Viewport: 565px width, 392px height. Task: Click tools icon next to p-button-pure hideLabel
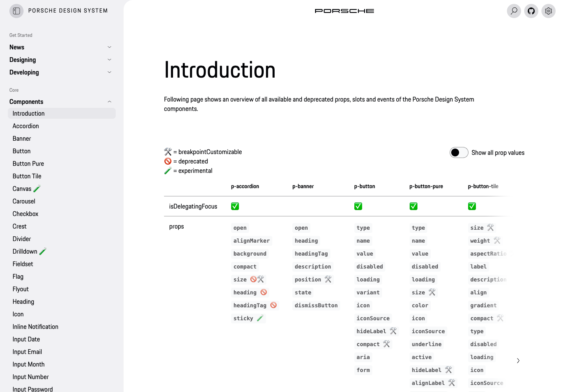(448, 370)
